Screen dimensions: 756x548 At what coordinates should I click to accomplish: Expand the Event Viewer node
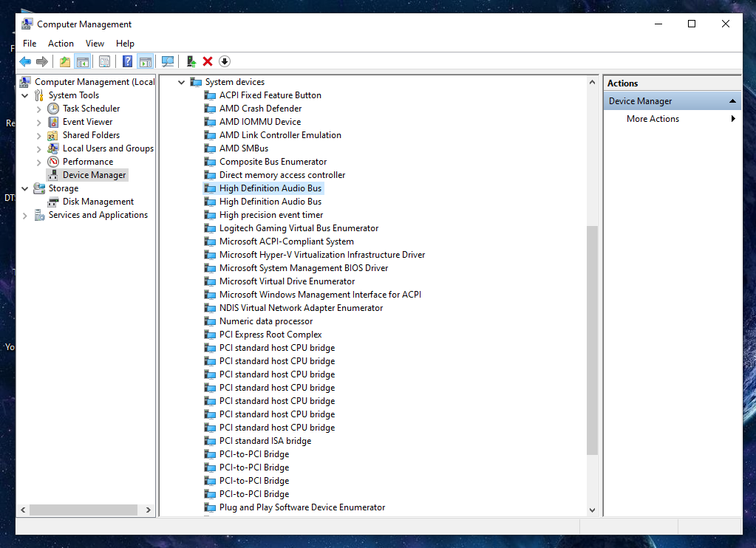[x=39, y=123]
